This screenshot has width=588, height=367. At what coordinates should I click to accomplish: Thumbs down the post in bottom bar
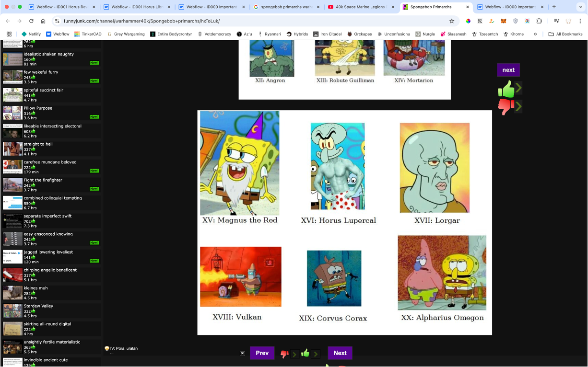[x=284, y=354]
